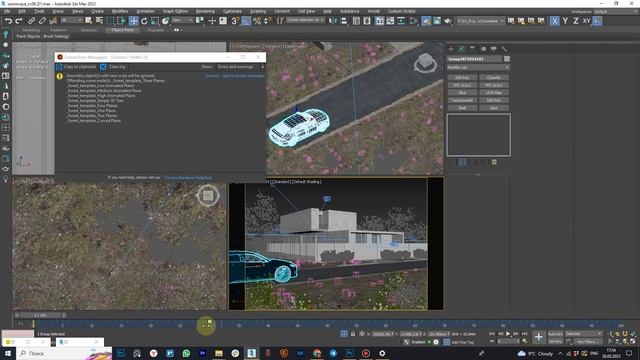Open the Graph Editors menu
The image size is (640, 360).
tap(176, 11)
